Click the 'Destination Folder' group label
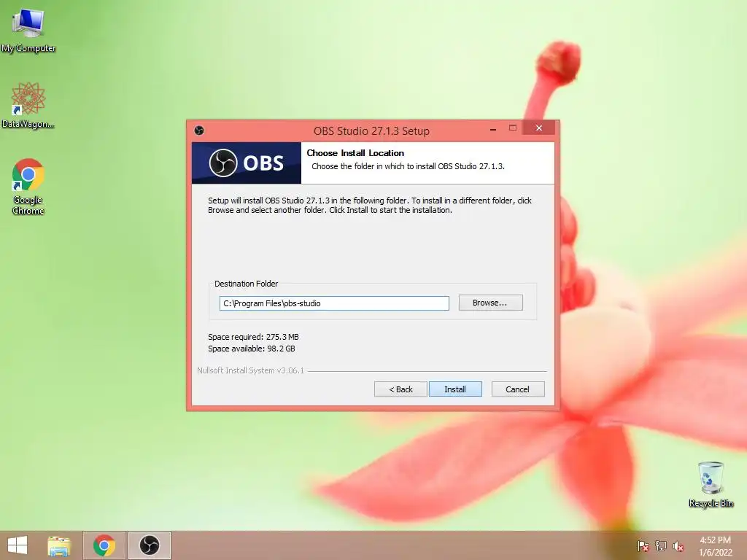 coord(247,284)
